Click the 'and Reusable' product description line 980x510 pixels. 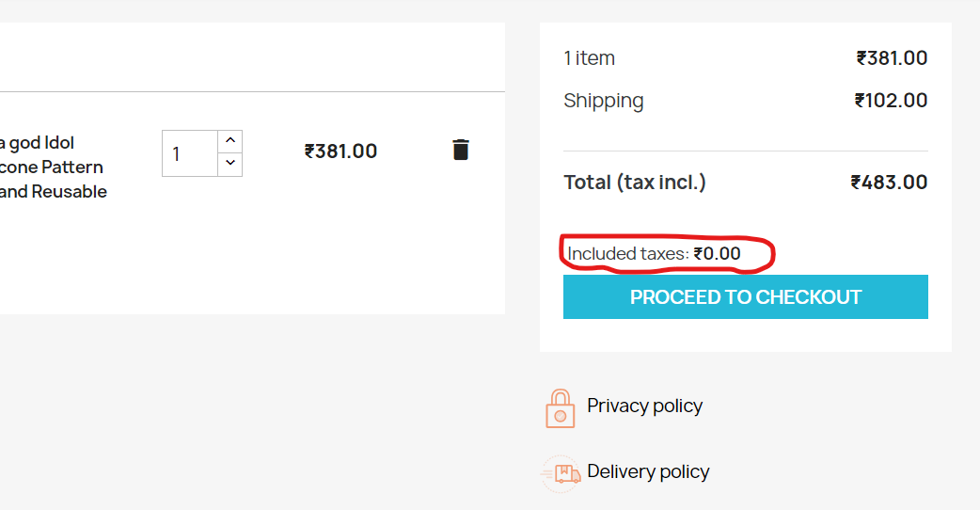[53, 192]
